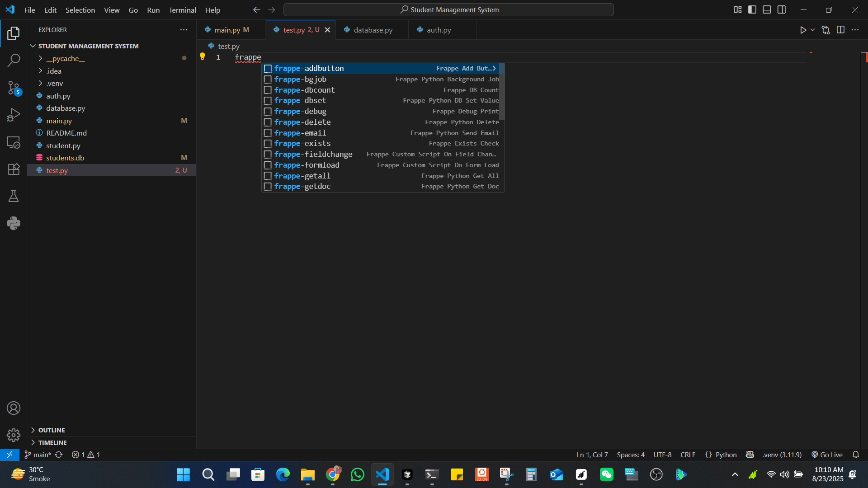868x488 pixels.
Task: Expand the .venv folder
Action: [x=54, y=83]
